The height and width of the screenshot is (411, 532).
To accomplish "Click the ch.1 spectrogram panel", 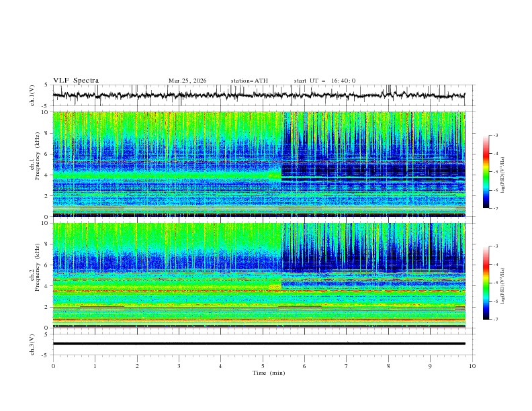I will pos(259,164).
